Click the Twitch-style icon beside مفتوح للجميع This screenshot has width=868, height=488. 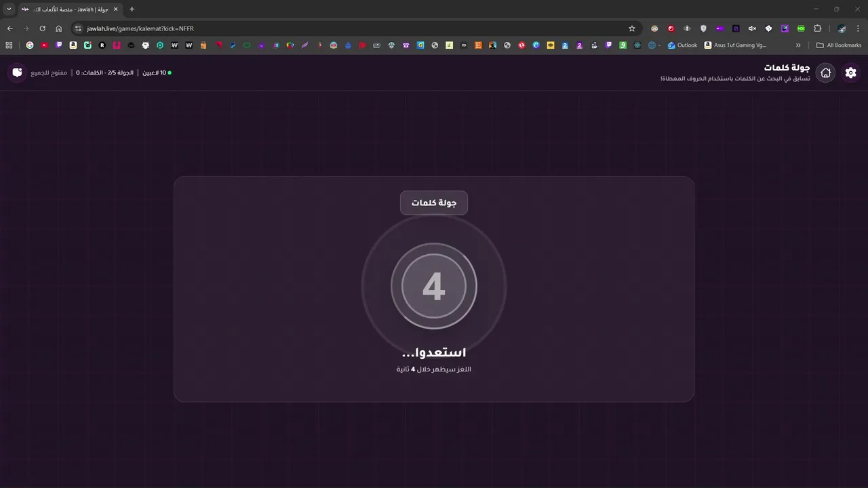pos(17,73)
